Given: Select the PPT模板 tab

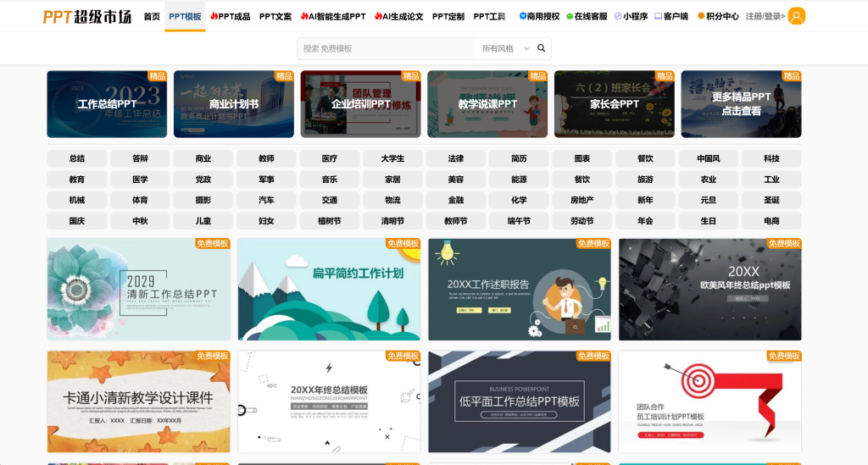Looking at the screenshot, I should click(185, 17).
